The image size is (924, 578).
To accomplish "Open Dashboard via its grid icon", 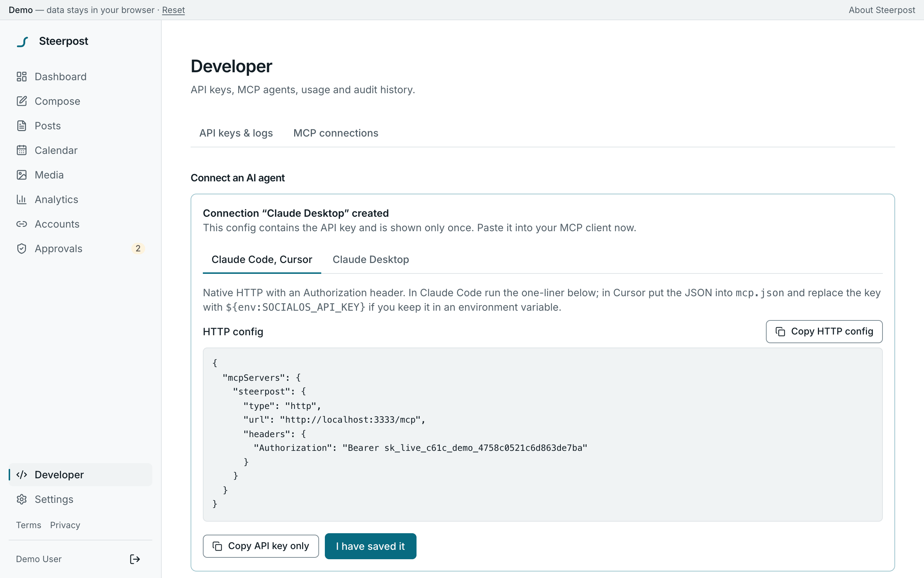I will [22, 77].
